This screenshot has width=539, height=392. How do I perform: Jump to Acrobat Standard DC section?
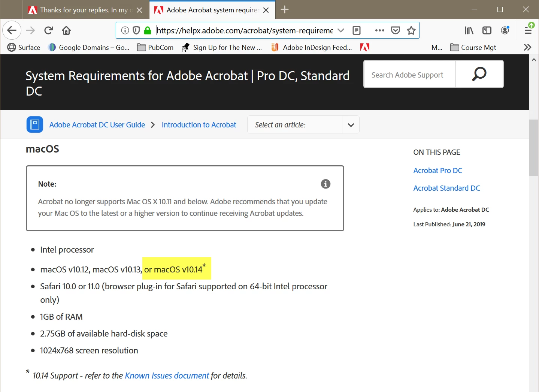pos(446,188)
